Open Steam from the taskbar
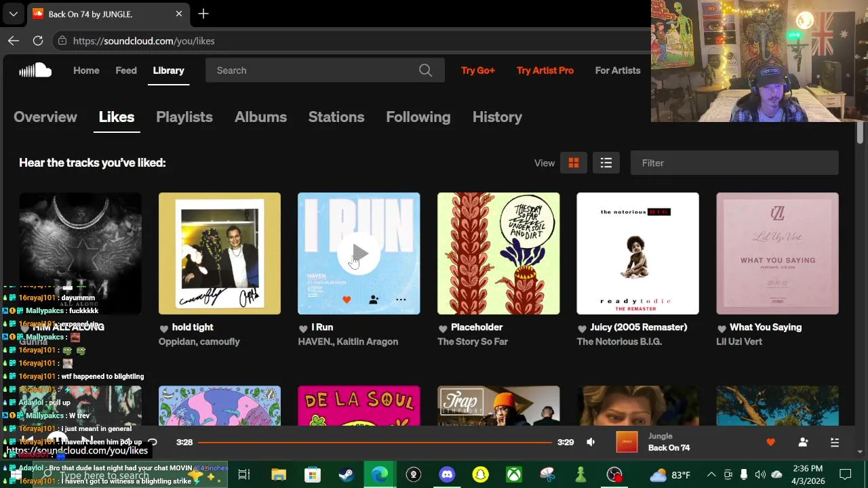The height and width of the screenshot is (488, 868). coord(346,474)
